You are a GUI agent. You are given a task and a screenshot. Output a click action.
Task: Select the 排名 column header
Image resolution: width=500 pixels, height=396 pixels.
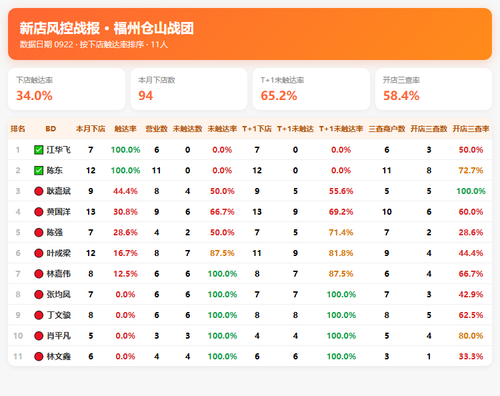(x=18, y=129)
